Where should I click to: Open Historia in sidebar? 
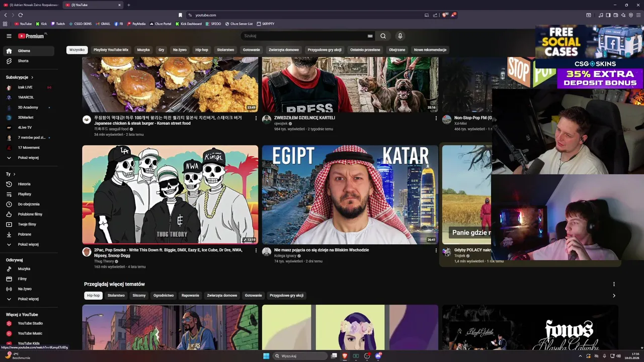(28, 184)
